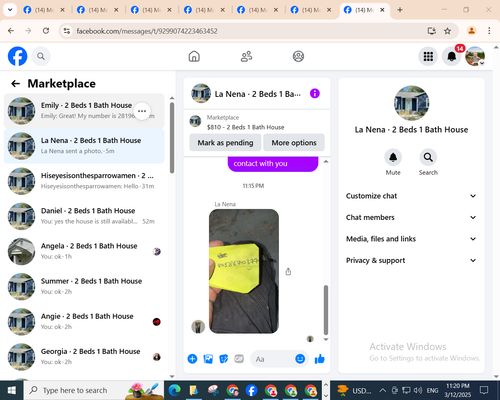Select La Nena conversation in list
500x400 pixels.
[84, 146]
